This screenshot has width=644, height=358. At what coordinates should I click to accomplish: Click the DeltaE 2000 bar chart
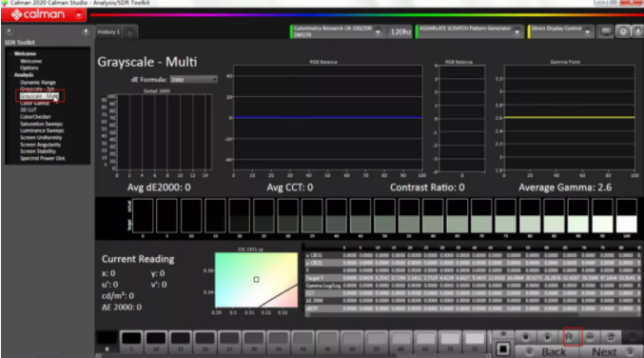pyautogui.click(x=165, y=132)
